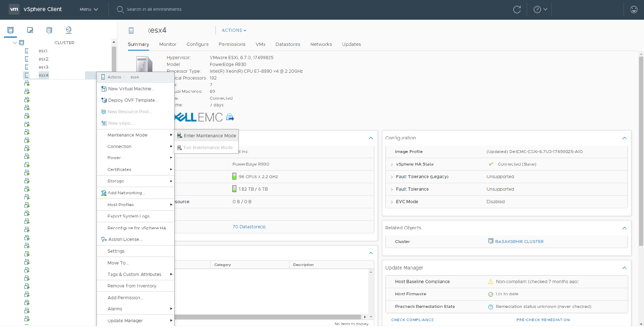Click the vSphere HA connected check icon
This screenshot has width=644, height=329.
tap(491, 164)
